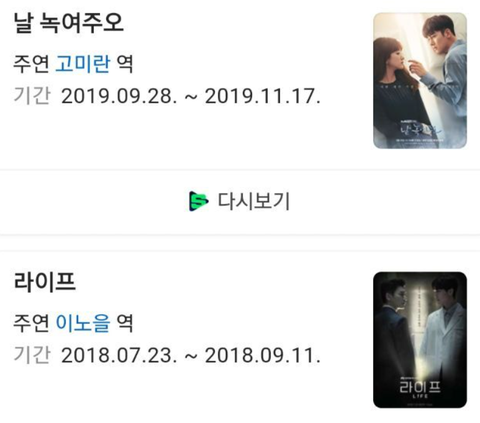Click the 2019.09.28. start date
The image size is (480, 423).
pyautogui.click(x=119, y=96)
